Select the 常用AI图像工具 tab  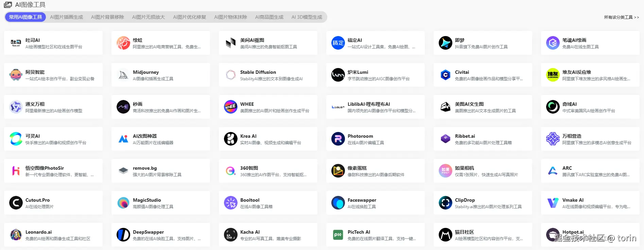(25, 17)
